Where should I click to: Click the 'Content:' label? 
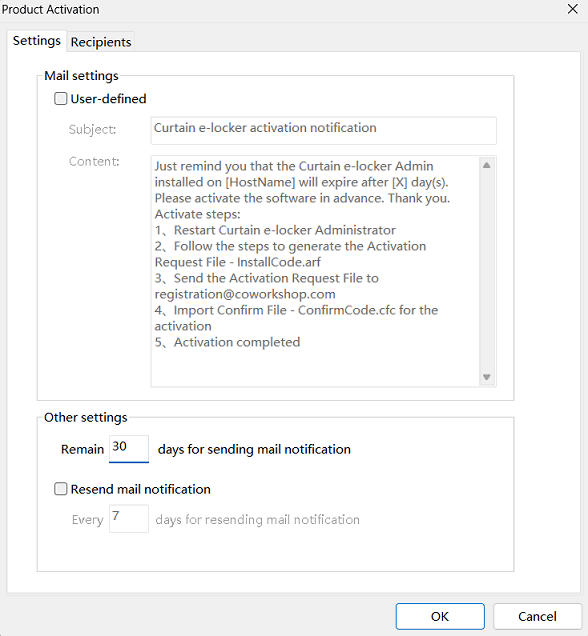94,161
